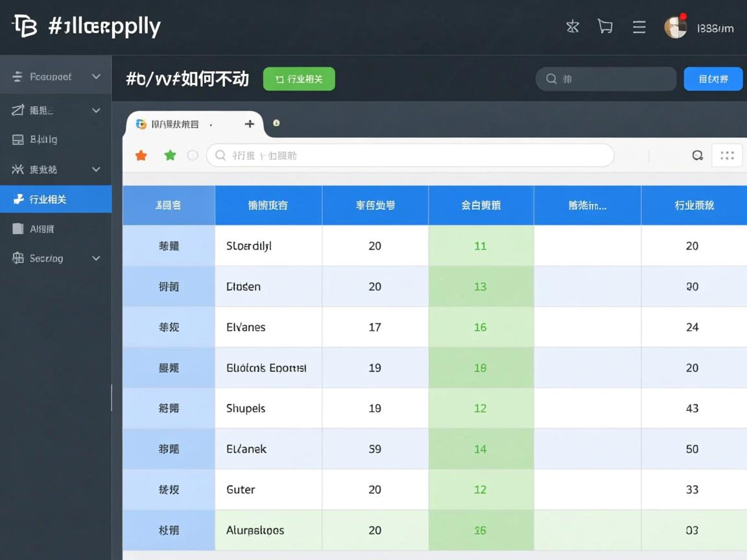The image size is (747, 560).
Task: Click the green star icon
Action: click(170, 156)
